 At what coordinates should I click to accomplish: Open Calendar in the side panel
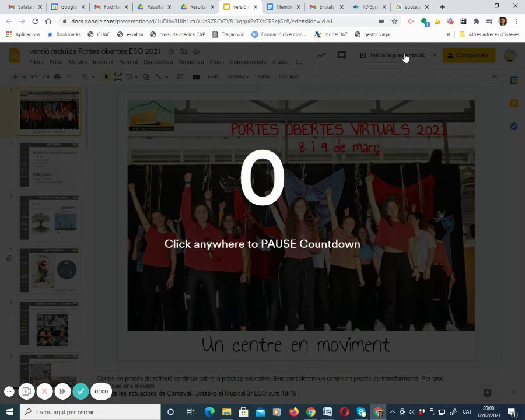coord(514,80)
